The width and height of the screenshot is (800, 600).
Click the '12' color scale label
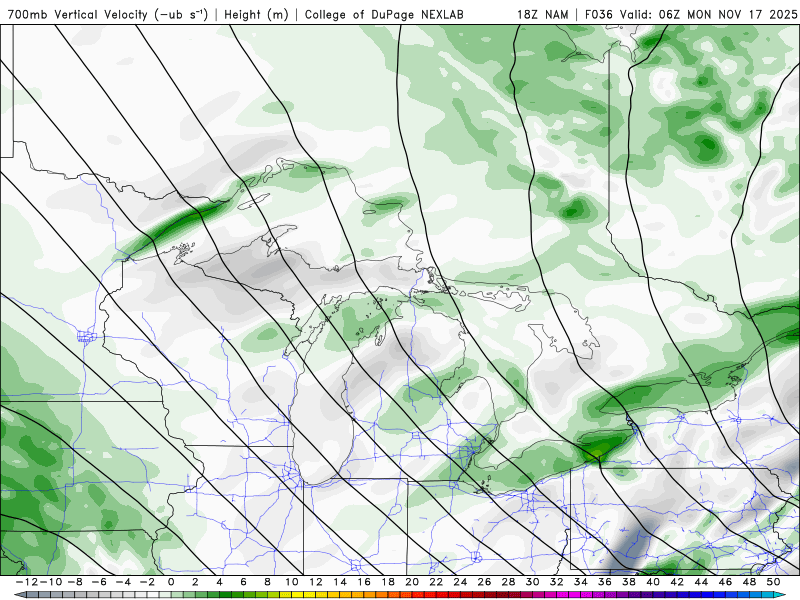coord(316,582)
